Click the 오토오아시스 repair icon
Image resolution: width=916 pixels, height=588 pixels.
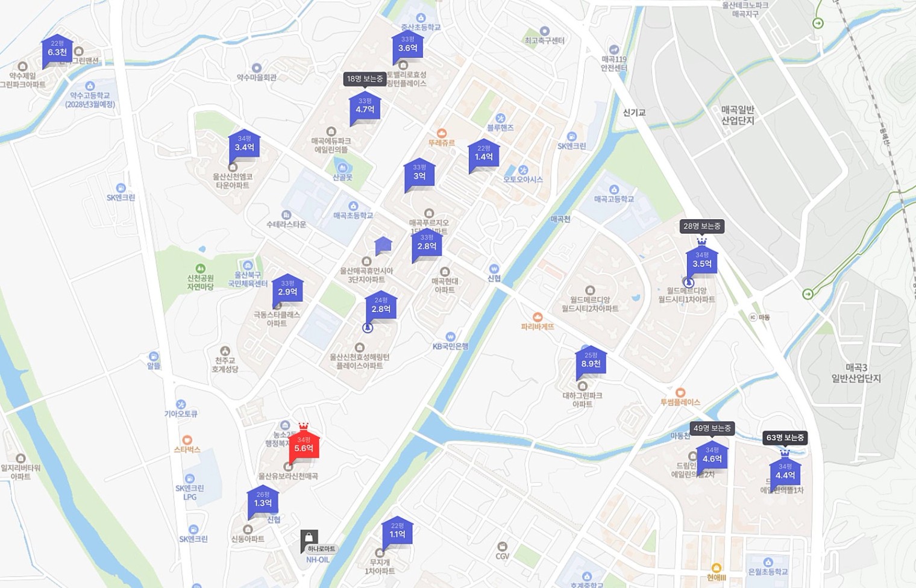[x=523, y=170]
